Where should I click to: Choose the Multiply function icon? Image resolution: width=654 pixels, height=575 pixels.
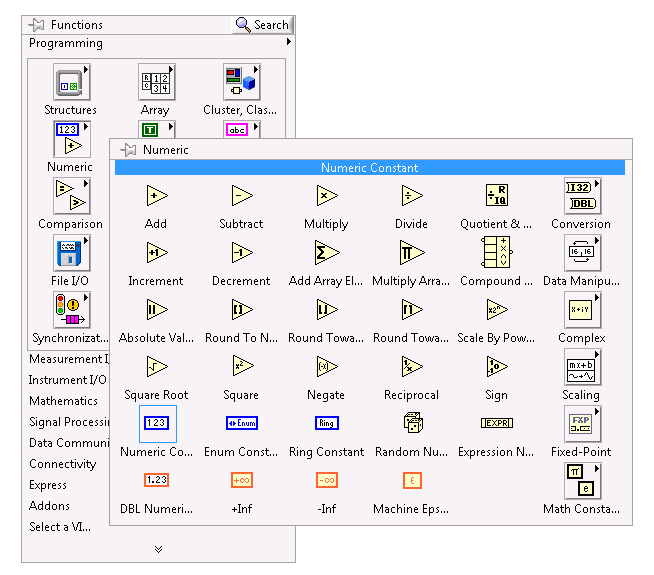[326, 196]
